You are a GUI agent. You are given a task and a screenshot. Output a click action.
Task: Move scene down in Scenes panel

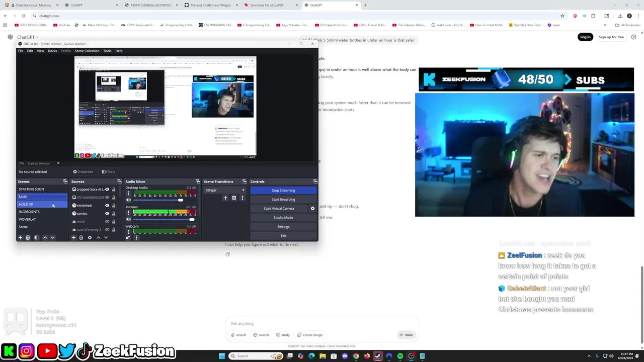(x=52, y=238)
